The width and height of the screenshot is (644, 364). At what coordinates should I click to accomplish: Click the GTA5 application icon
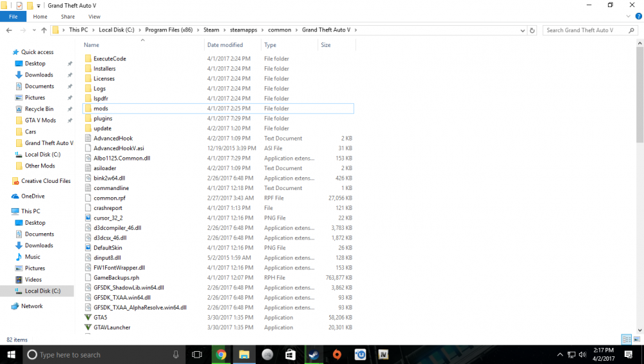[88, 318]
